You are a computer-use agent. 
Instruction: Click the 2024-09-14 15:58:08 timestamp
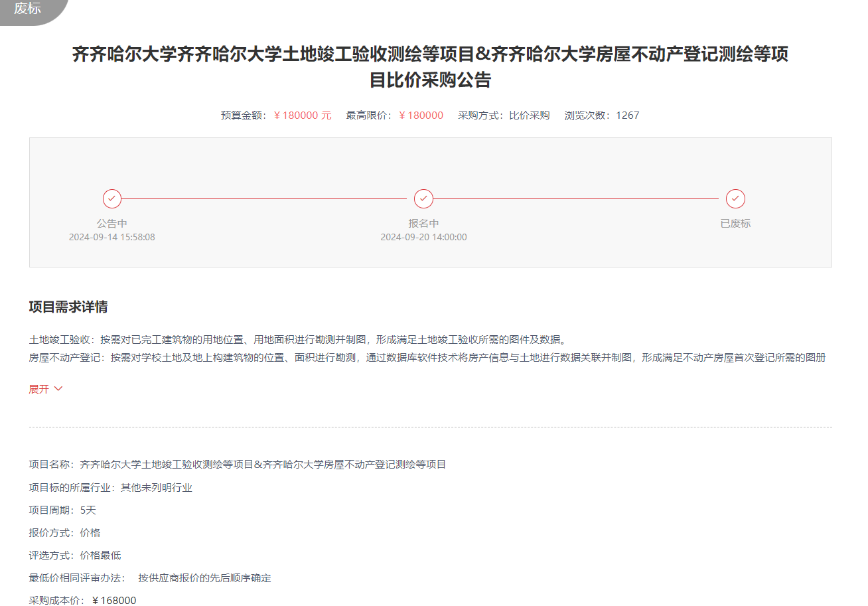[x=112, y=237]
